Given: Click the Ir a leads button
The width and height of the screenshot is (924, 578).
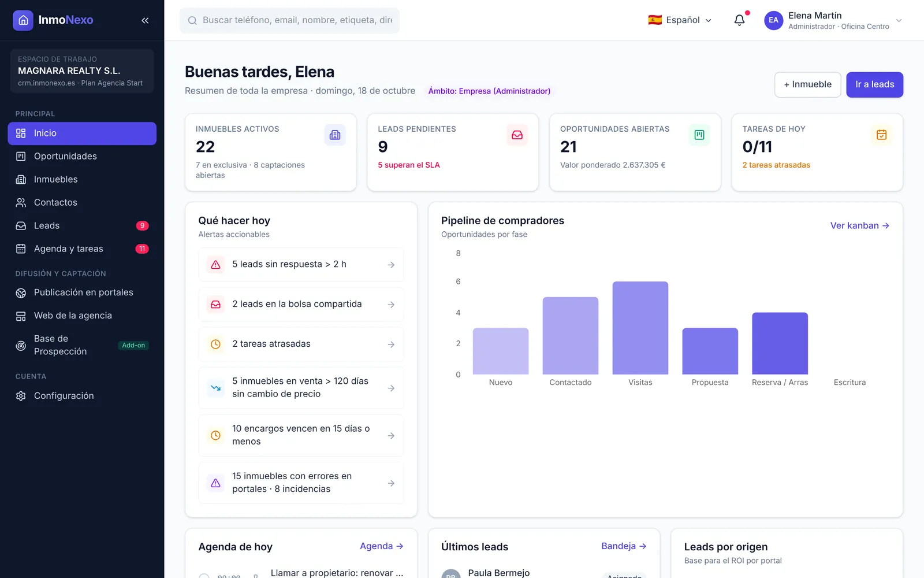Looking at the screenshot, I should [x=874, y=84].
